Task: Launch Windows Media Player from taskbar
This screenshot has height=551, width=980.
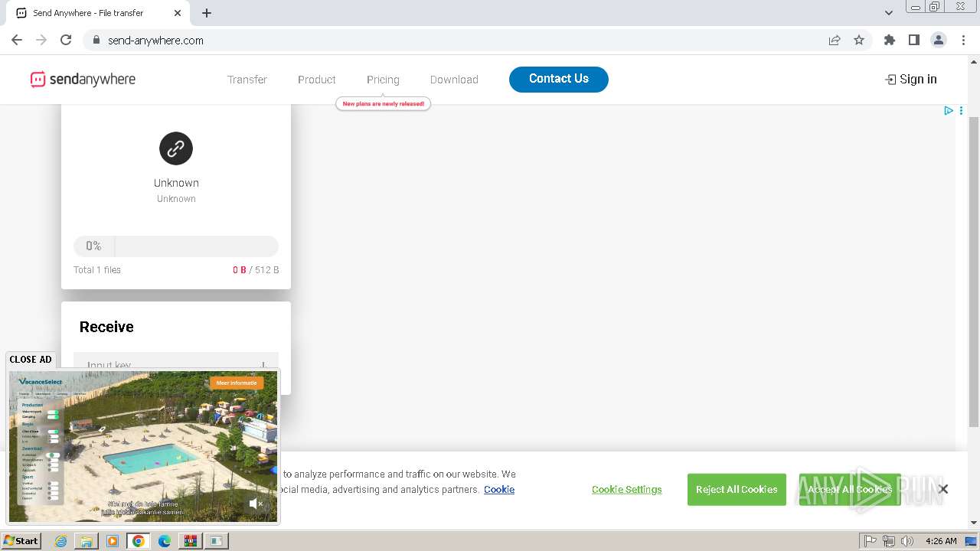Action: (x=113, y=541)
